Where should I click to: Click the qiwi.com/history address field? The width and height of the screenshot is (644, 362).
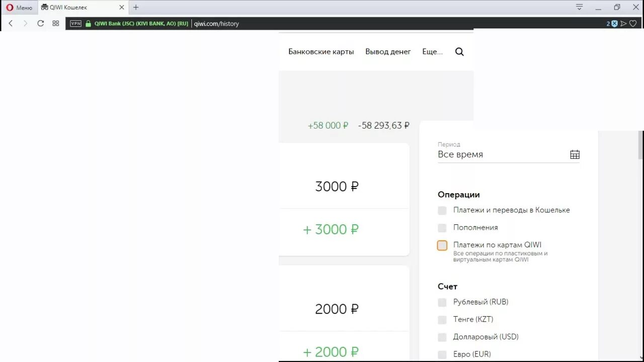pyautogui.click(x=216, y=24)
